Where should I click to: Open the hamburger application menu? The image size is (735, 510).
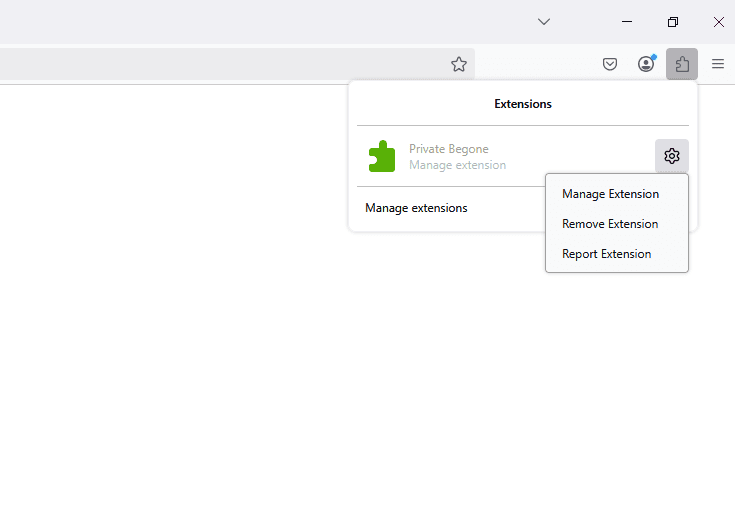[x=718, y=64]
